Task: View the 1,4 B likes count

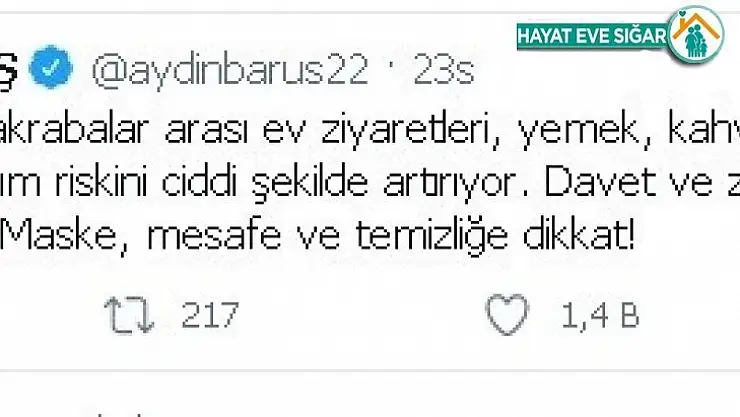Action: 600,315
